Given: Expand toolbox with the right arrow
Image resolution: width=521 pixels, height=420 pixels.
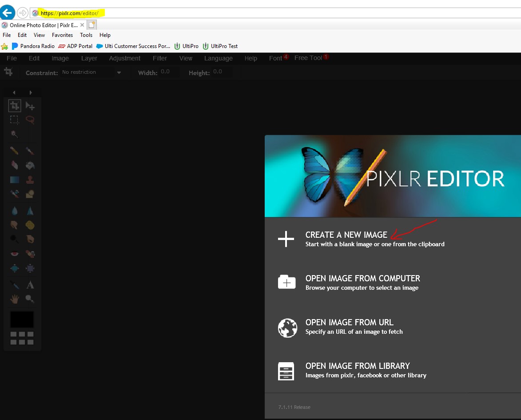Looking at the screenshot, I should (31, 92).
